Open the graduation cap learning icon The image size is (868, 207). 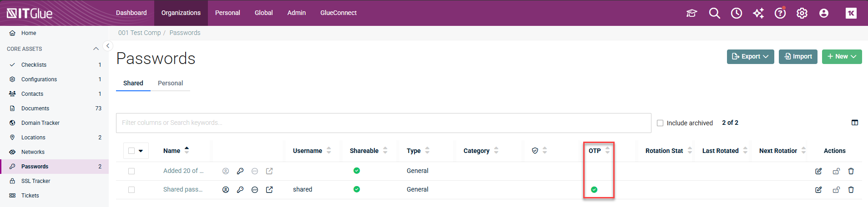691,13
